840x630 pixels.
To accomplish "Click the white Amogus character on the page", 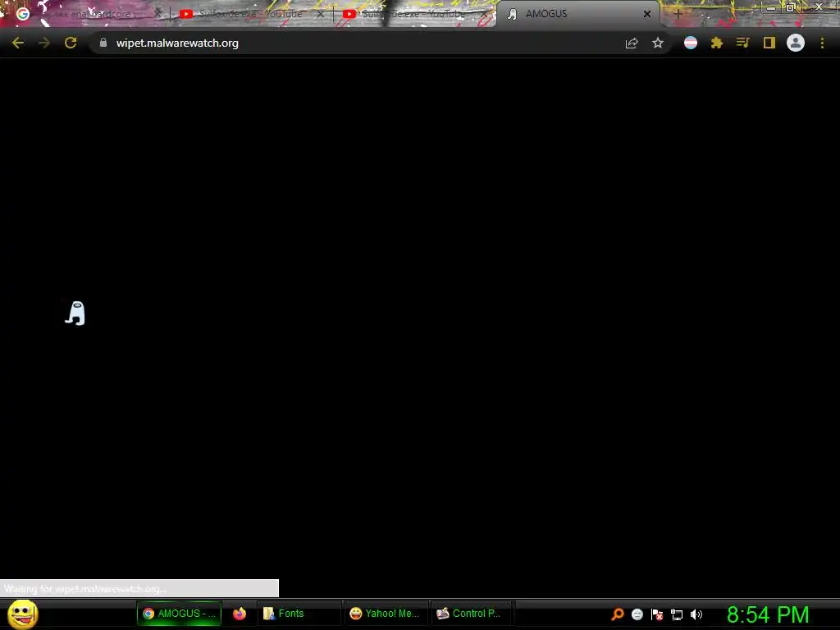I will point(75,313).
